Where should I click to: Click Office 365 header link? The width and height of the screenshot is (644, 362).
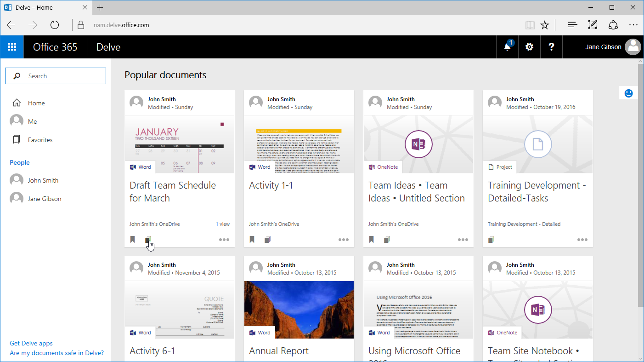55,47
